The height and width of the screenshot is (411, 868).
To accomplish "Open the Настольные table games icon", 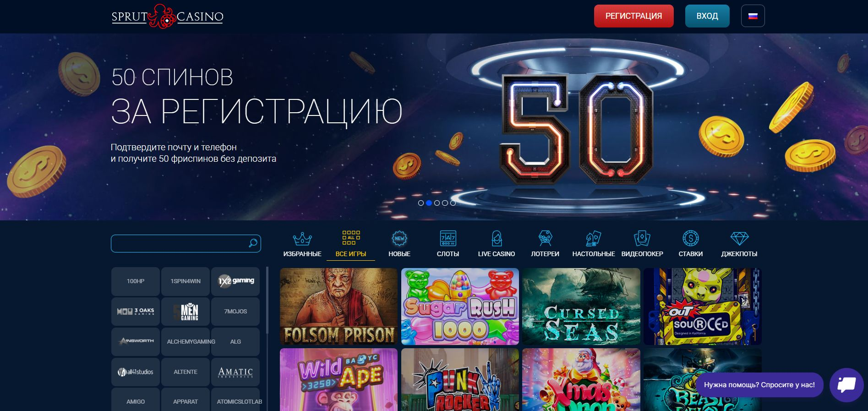I will [593, 238].
